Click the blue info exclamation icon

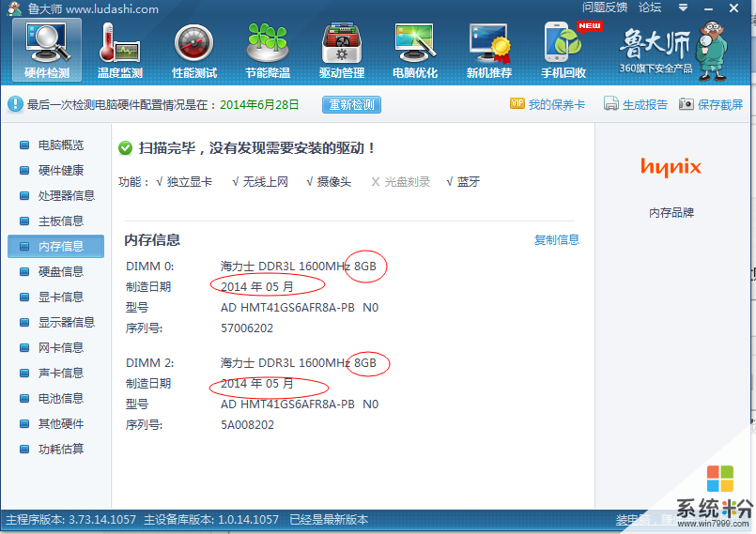click(15, 104)
